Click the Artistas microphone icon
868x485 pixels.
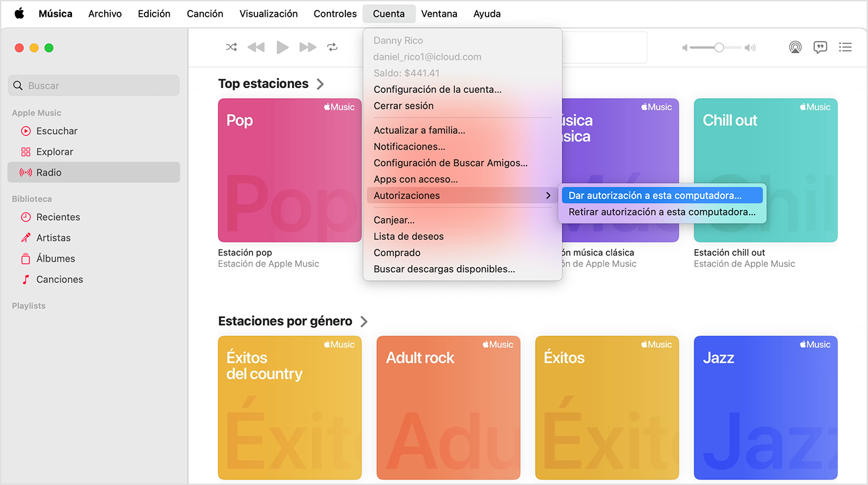[x=25, y=238]
